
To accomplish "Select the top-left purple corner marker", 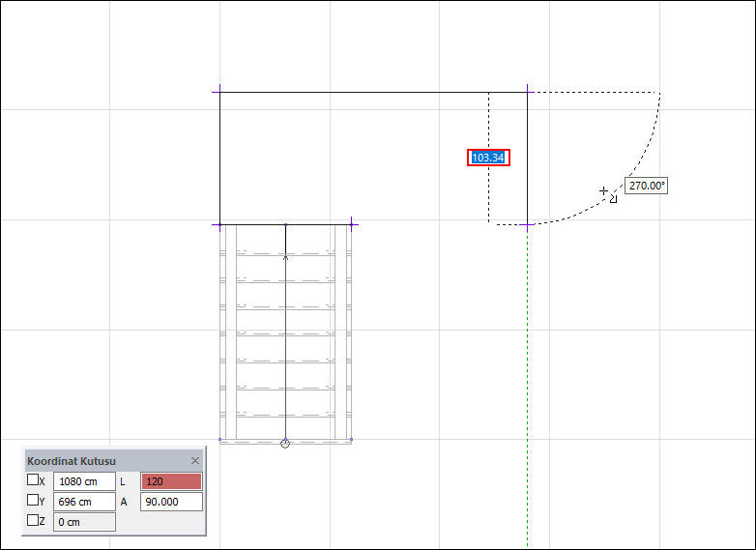I will (x=219, y=92).
